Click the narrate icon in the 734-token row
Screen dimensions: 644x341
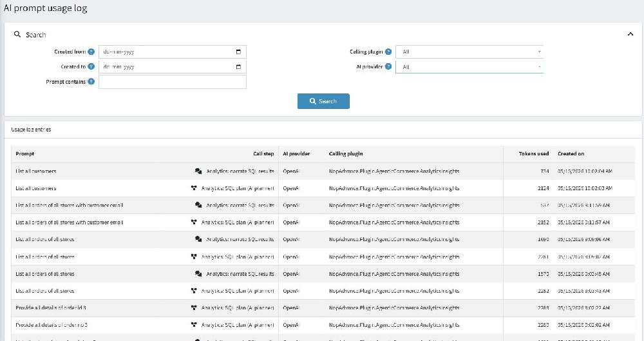click(x=198, y=171)
